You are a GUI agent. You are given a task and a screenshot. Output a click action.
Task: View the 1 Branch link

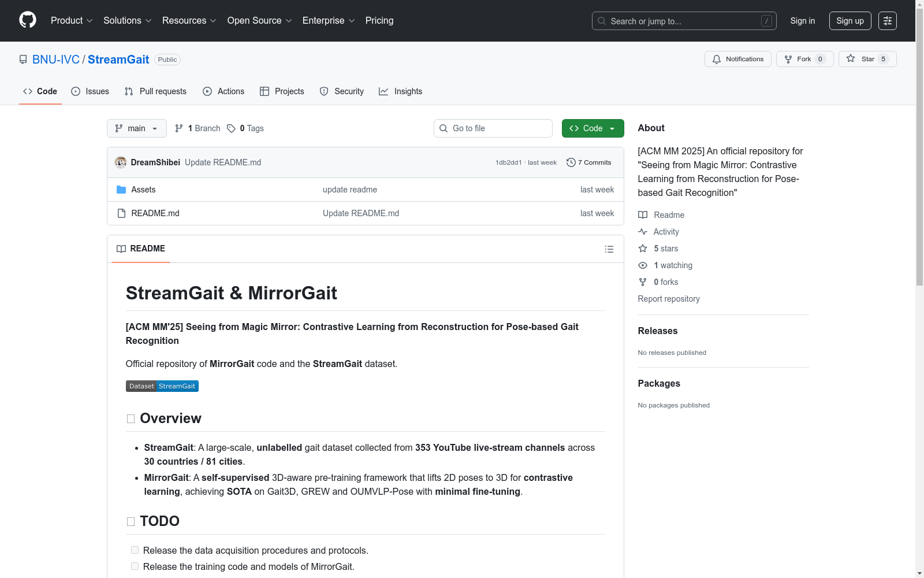(x=198, y=128)
